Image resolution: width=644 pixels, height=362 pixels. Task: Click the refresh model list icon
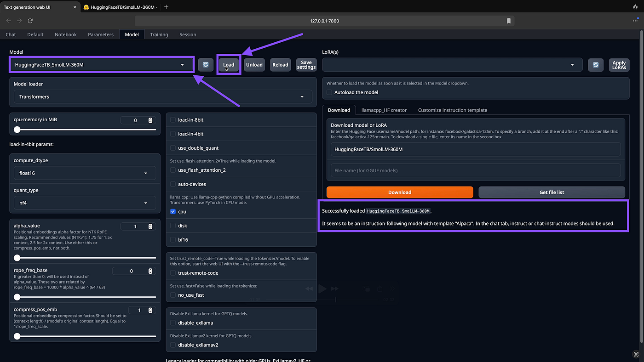pyautogui.click(x=206, y=65)
